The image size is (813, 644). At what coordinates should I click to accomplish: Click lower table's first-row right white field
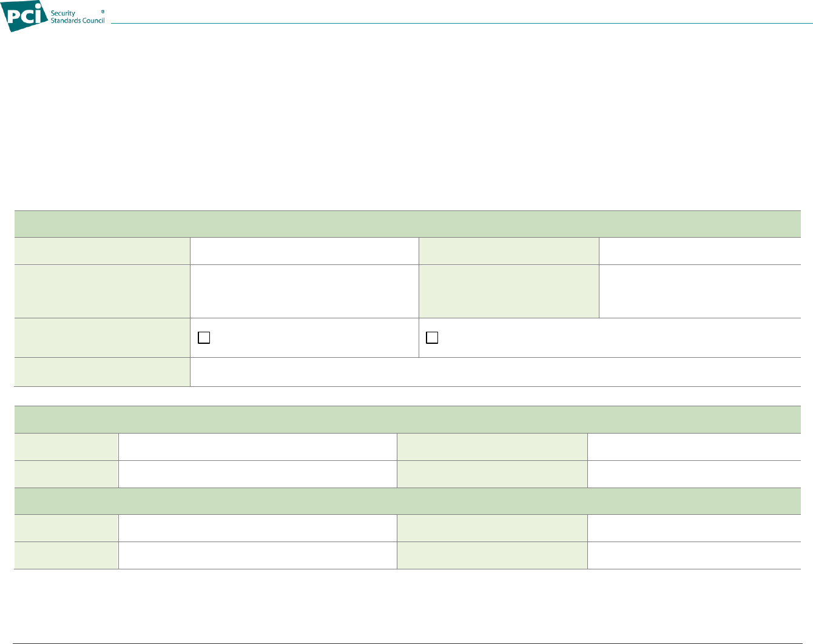pos(694,447)
